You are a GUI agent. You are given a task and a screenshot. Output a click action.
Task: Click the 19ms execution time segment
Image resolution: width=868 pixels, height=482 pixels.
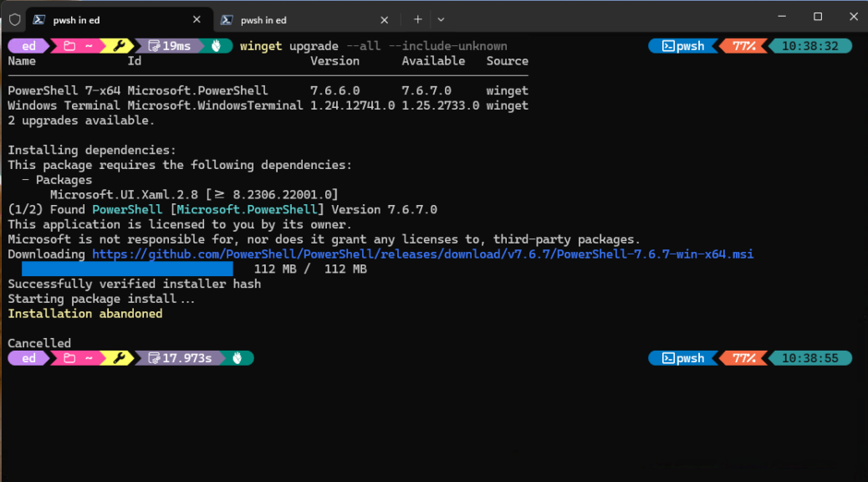click(x=170, y=46)
